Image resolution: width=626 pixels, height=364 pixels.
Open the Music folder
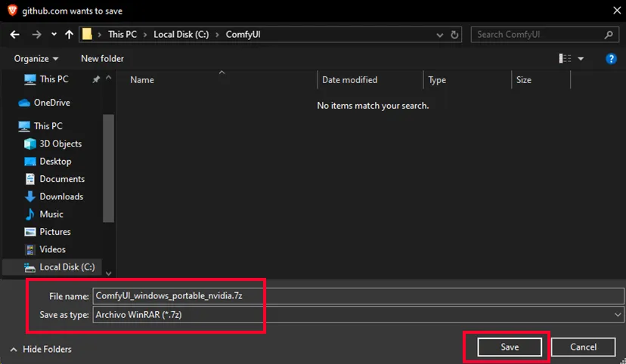51,214
